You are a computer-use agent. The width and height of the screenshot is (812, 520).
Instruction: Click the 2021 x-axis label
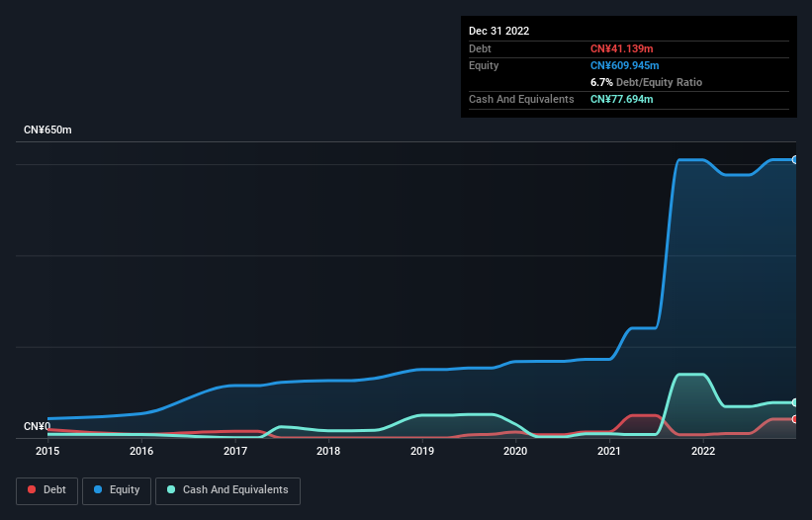tap(609, 451)
